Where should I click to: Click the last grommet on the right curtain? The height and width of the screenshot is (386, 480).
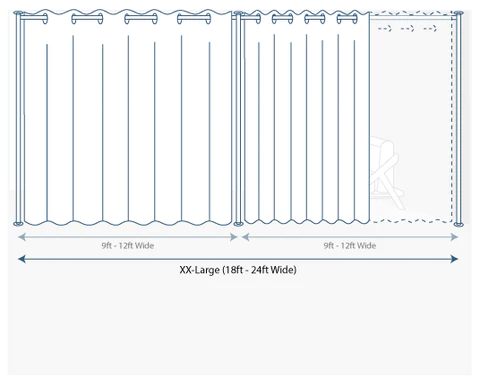[347, 19]
